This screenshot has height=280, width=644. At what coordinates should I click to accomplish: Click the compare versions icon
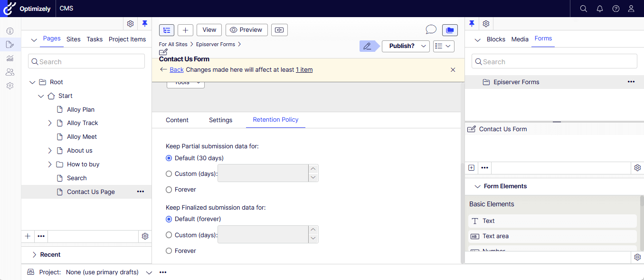click(279, 30)
